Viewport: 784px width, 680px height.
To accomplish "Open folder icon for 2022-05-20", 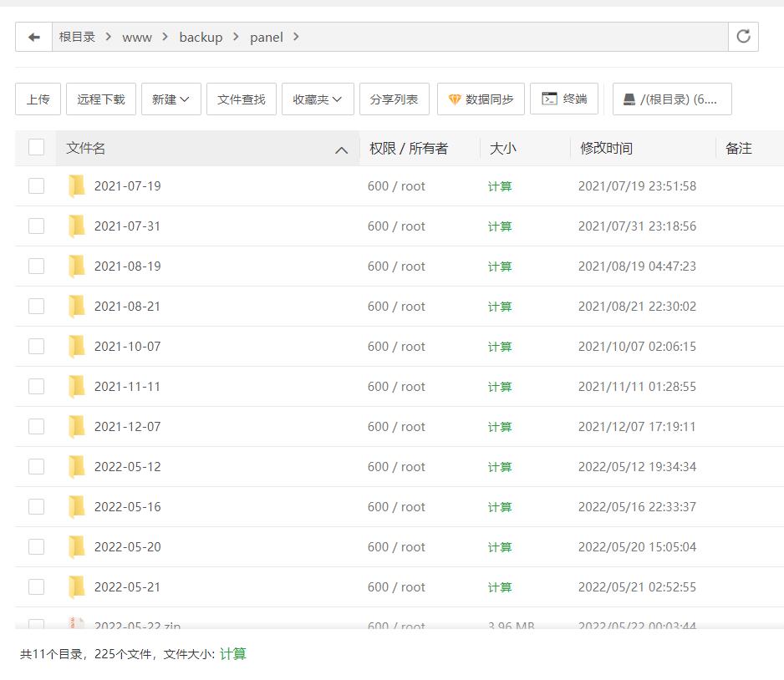I will coord(77,547).
